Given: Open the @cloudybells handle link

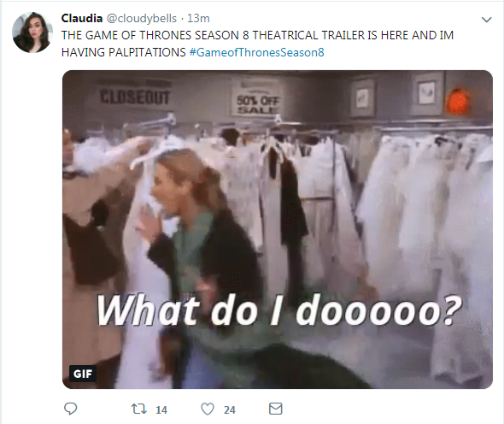Looking at the screenshot, I should click(x=141, y=18).
